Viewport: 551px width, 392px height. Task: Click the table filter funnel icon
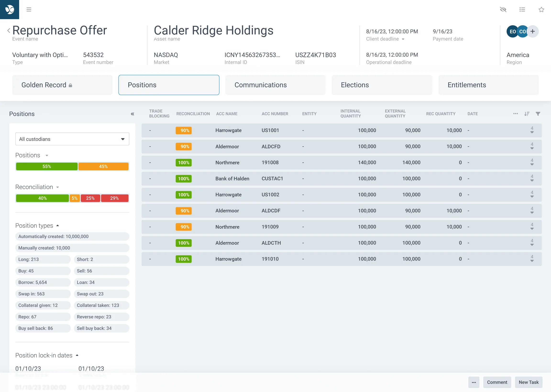coord(538,114)
